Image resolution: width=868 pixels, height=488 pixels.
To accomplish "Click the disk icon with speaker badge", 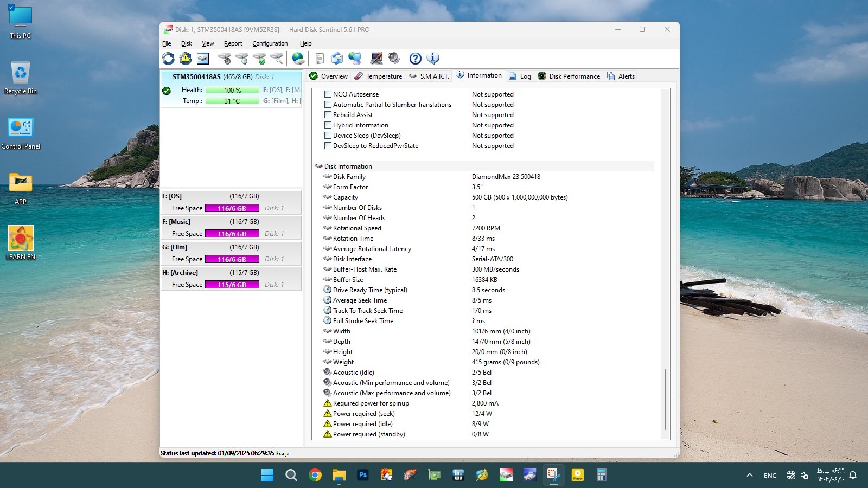I will coord(225,59).
